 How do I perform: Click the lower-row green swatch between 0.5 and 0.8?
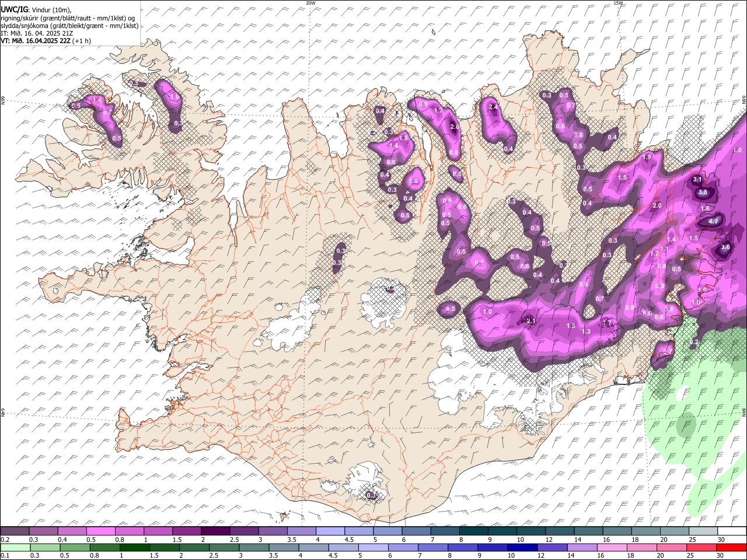[x=75, y=548]
